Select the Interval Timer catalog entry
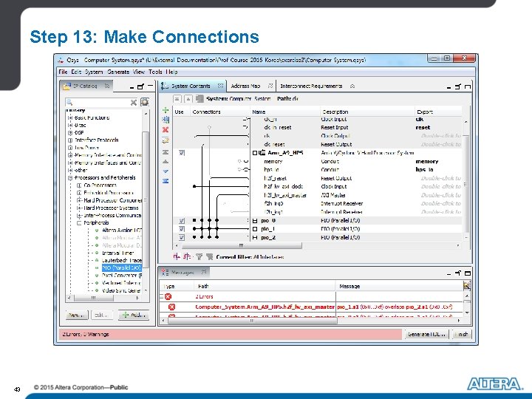 pos(118,253)
